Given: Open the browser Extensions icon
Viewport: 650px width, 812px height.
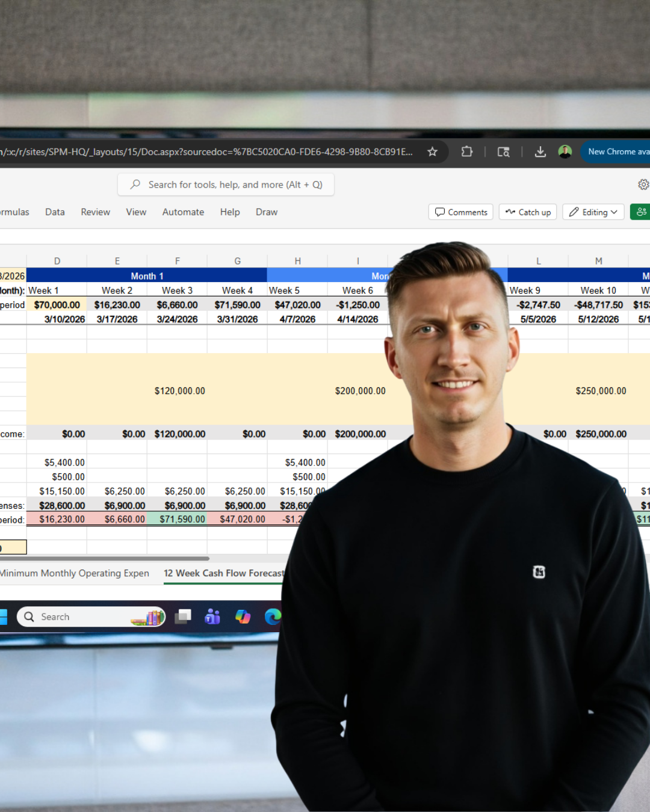Looking at the screenshot, I should tap(466, 152).
